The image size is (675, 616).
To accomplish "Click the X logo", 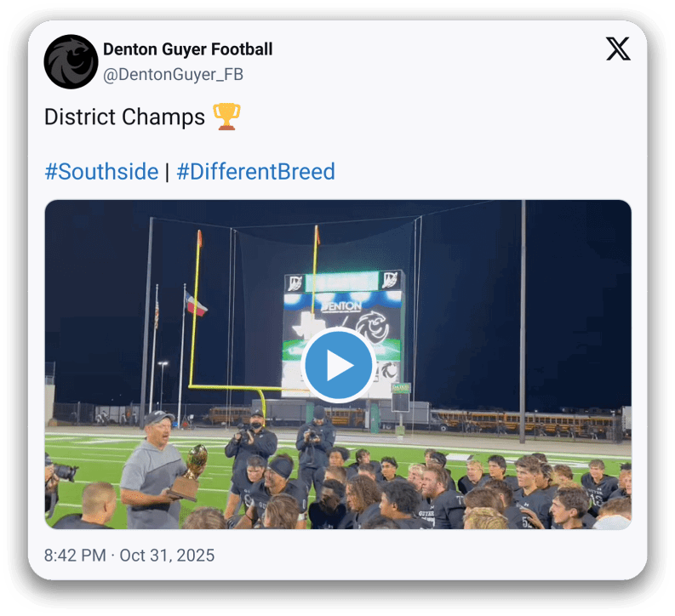I will [x=618, y=49].
